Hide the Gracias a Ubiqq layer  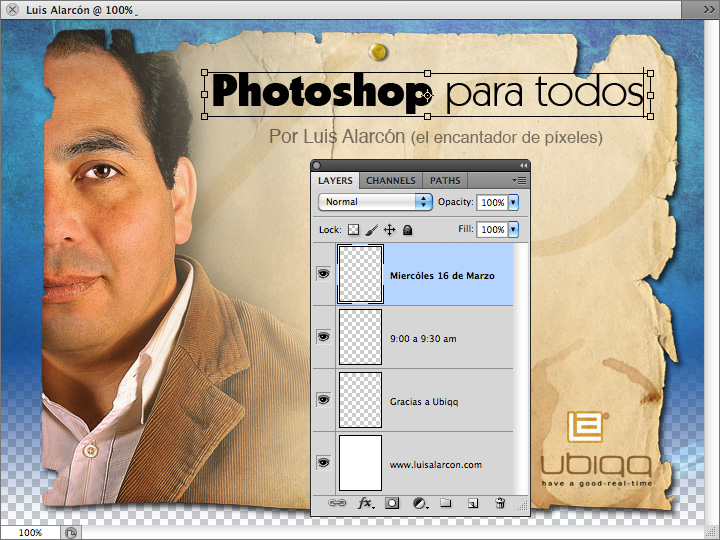tap(324, 400)
